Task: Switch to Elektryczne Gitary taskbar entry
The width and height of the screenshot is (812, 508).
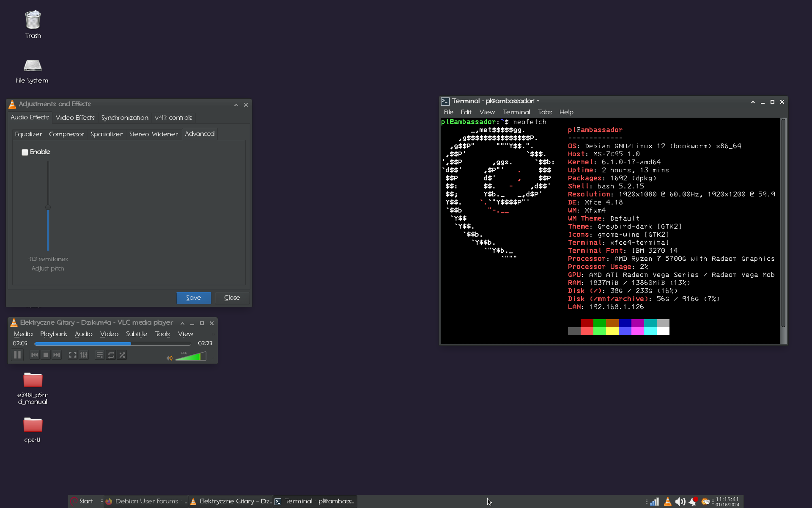Action: (231, 501)
